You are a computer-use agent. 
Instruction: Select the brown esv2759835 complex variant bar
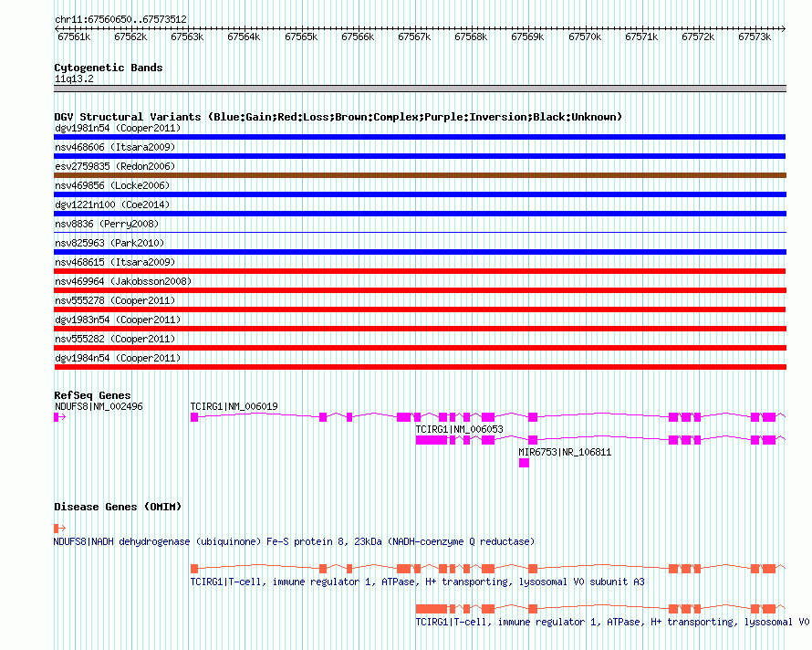tap(420, 175)
